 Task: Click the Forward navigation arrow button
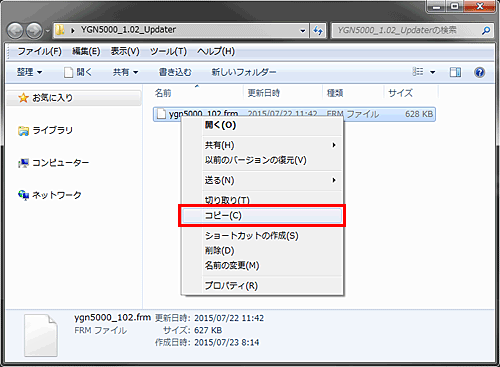click(x=34, y=31)
